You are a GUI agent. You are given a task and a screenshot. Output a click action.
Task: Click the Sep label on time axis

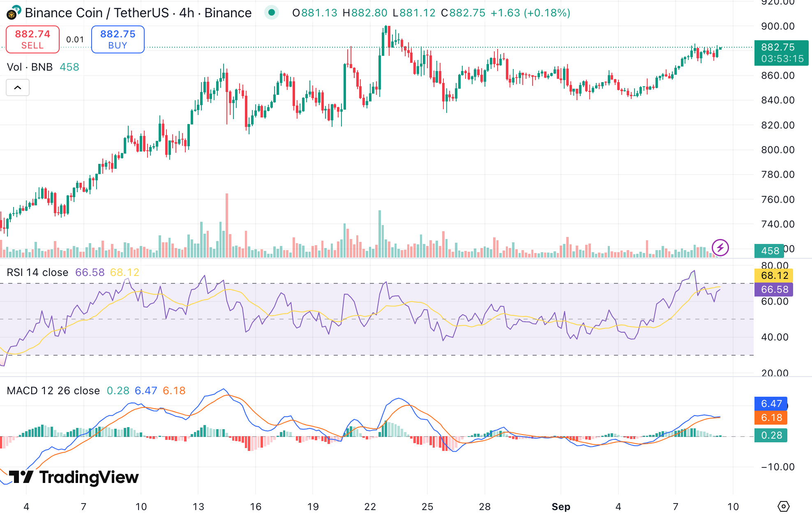[x=561, y=506]
